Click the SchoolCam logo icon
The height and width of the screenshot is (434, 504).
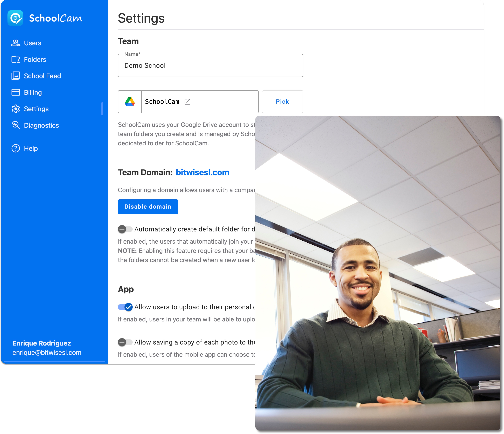[x=15, y=18]
